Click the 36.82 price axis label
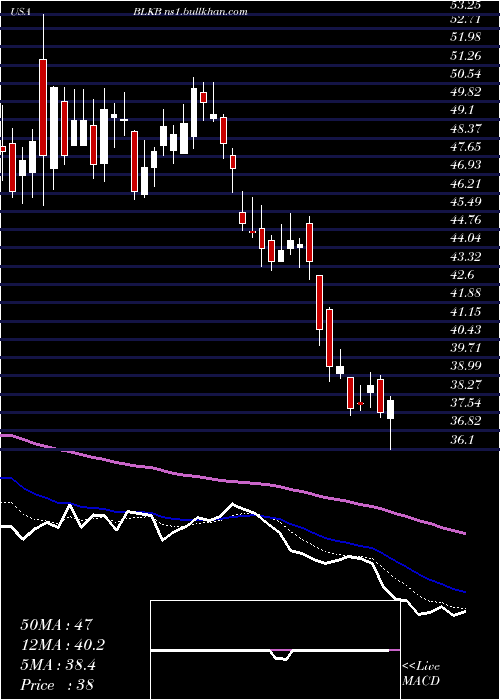The image size is (500, 700). point(465,421)
